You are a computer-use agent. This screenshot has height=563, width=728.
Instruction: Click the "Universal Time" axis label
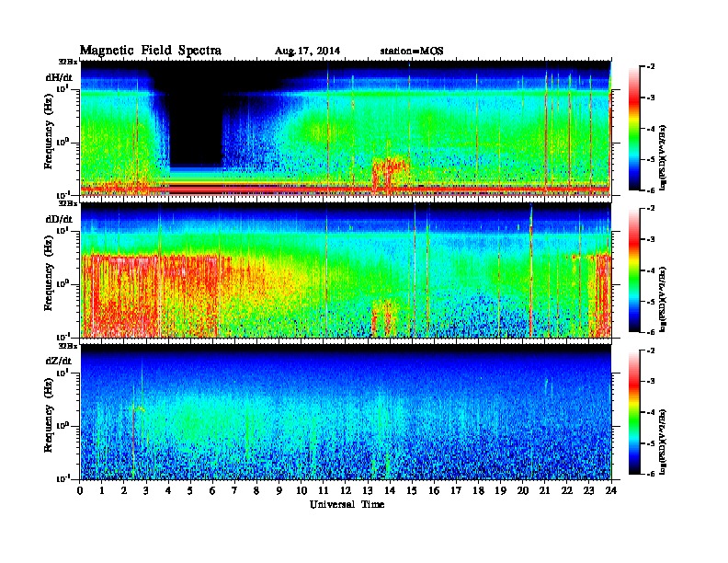347,504
